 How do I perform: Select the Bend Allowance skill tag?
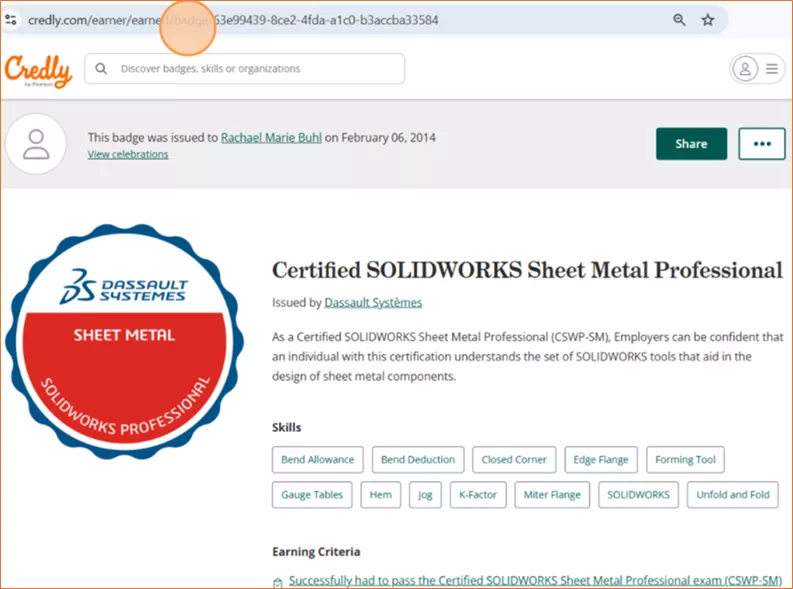(x=318, y=460)
